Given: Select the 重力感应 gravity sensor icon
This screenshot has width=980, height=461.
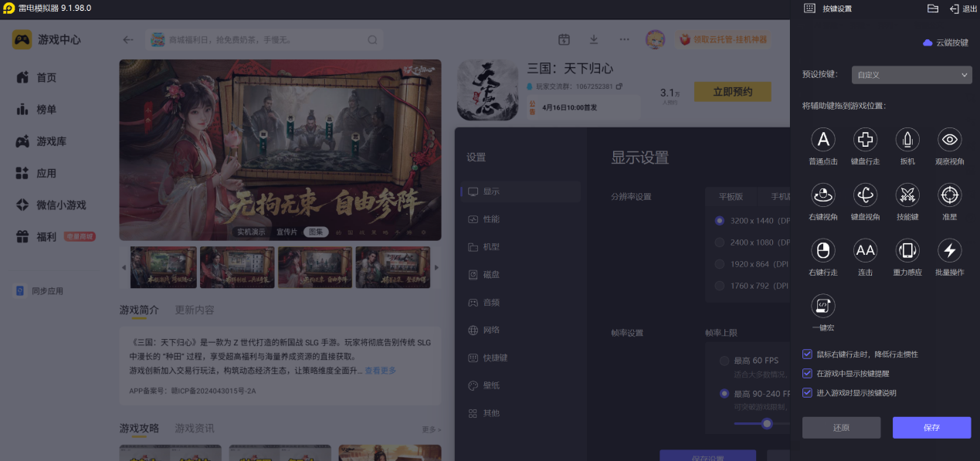Looking at the screenshot, I should click(907, 250).
